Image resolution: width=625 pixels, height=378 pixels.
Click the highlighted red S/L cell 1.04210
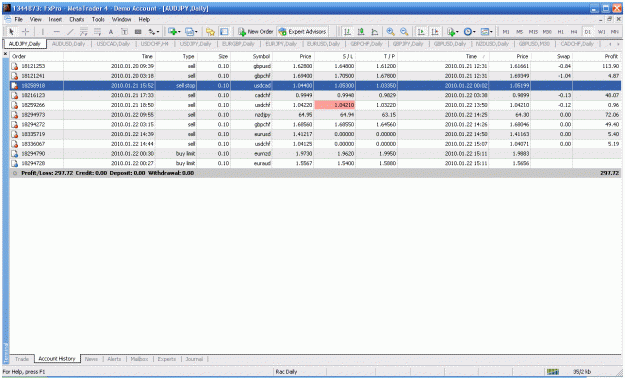point(334,105)
